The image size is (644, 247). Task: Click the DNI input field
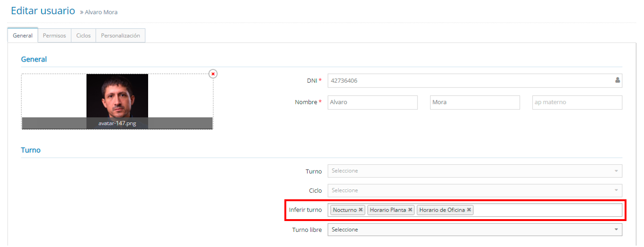point(468,81)
